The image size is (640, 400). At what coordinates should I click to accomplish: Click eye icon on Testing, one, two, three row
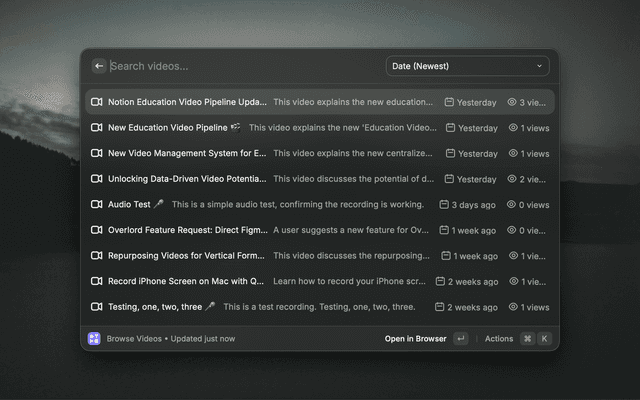pyautogui.click(x=513, y=307)
